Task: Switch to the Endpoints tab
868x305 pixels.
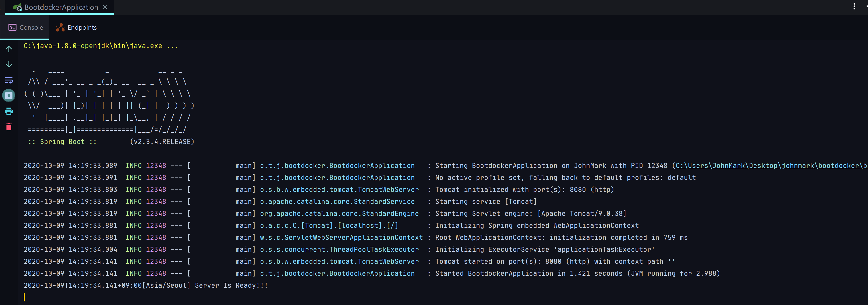Action: [x=82, y=28]
